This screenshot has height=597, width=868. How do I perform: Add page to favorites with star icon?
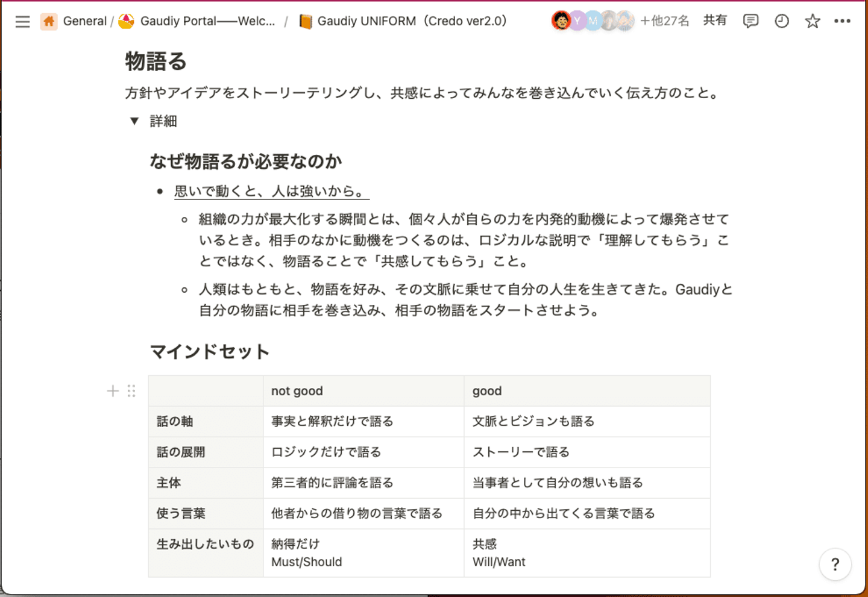click(x=813, y=21)
